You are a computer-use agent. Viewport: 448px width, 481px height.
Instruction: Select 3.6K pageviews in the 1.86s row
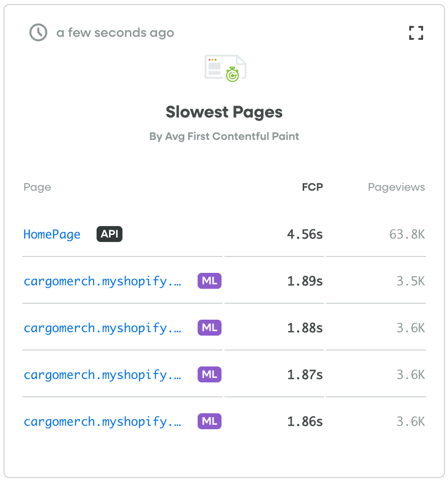(x=411, y=421)
